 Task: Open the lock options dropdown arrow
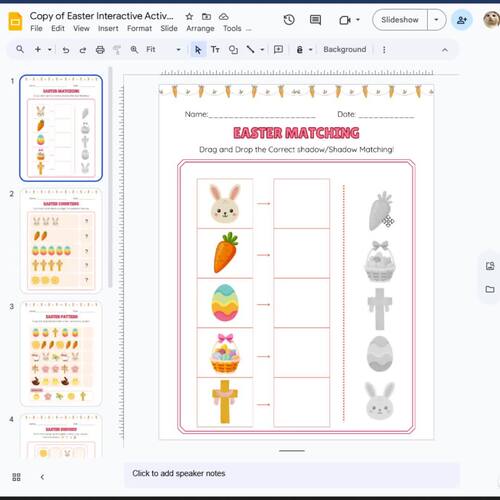310,50
